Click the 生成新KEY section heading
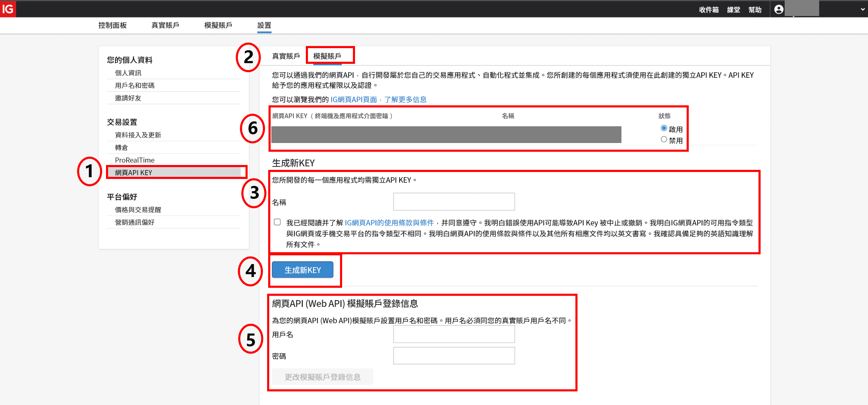 pos(293,163)
